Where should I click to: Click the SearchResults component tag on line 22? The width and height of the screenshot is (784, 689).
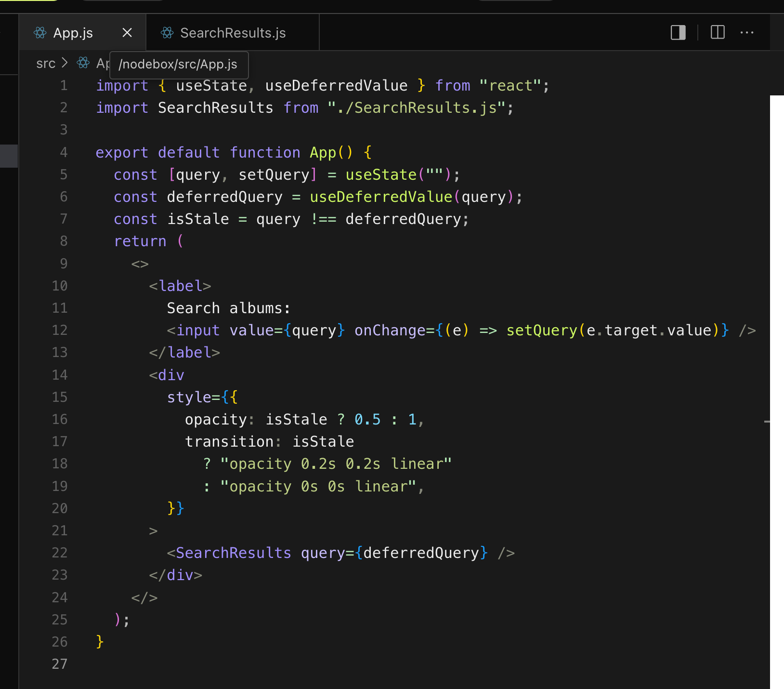233,553
